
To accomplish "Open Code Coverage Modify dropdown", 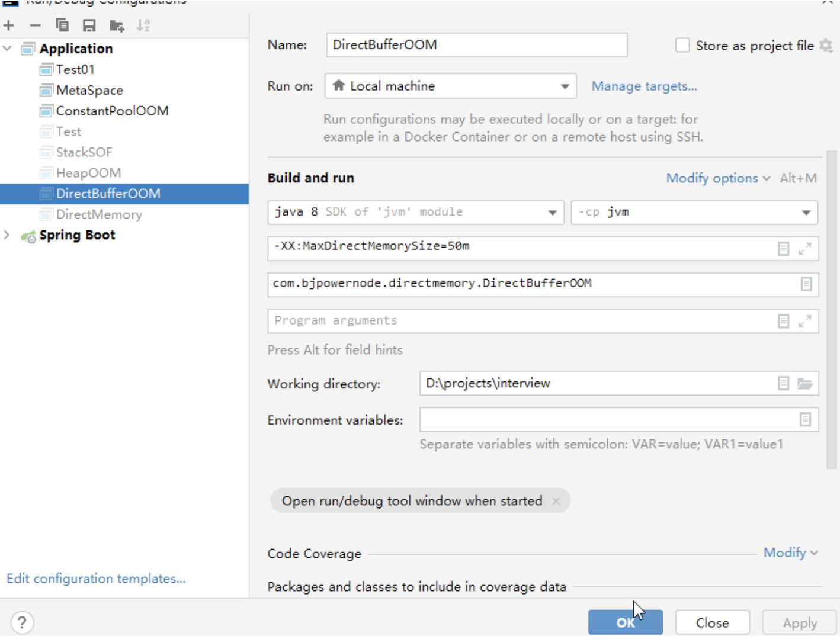I will 790,553.
